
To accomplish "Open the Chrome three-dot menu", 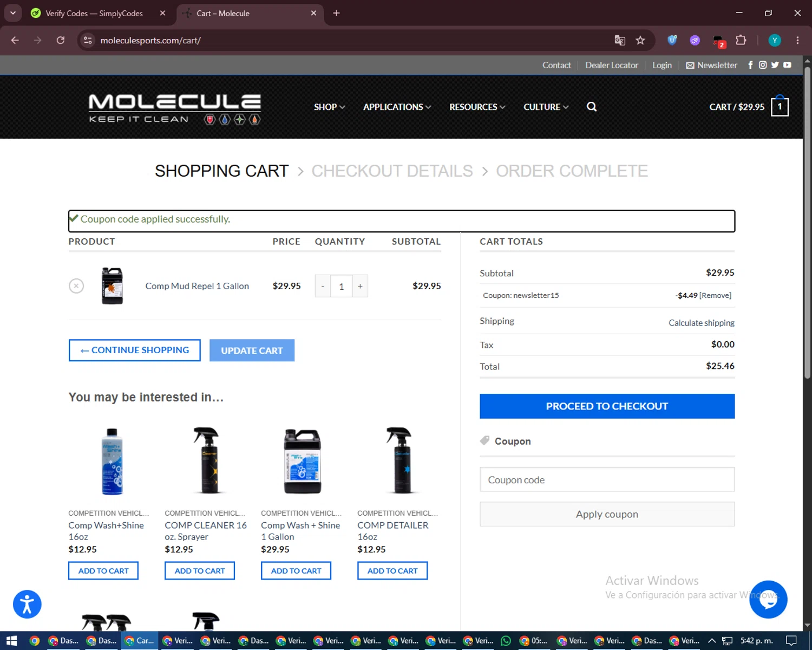I will [797, 41].
